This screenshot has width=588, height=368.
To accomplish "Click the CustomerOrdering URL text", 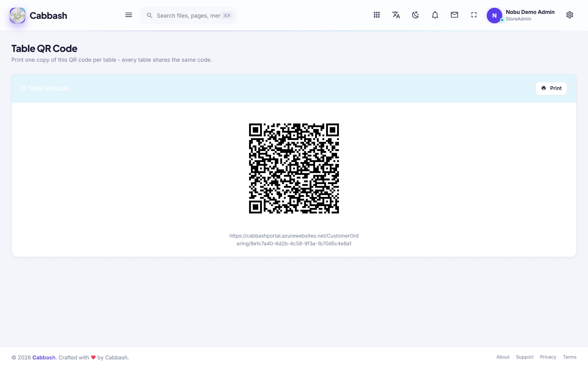I will pos(294,239).
